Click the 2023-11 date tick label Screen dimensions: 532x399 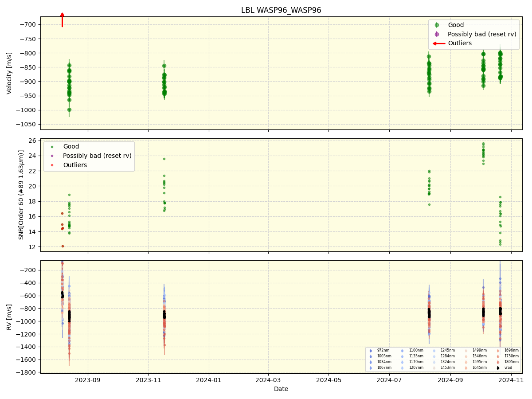coord(148,380)
